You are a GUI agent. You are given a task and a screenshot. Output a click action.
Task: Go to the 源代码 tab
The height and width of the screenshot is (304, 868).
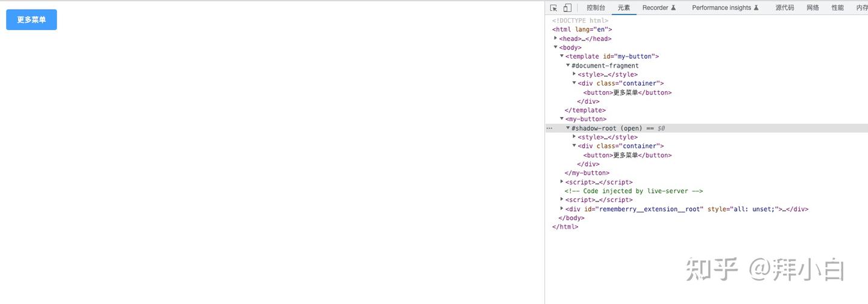785,8
